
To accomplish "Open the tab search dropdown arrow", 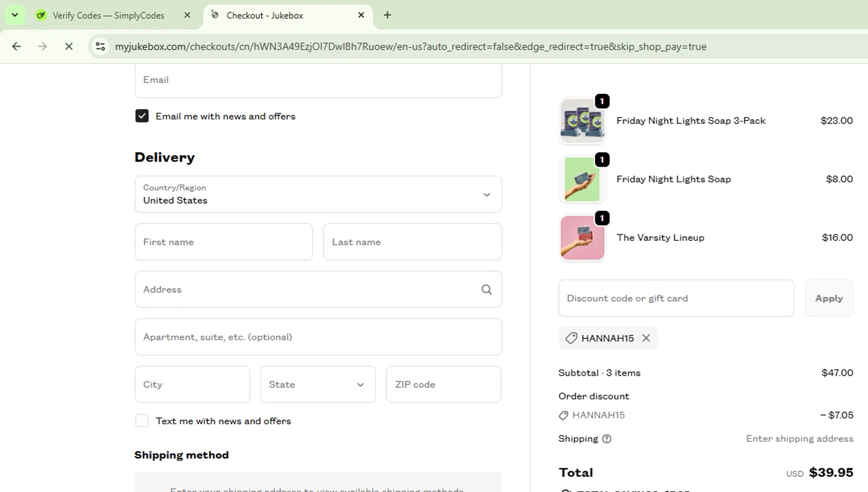I will (x=15, y=15).
